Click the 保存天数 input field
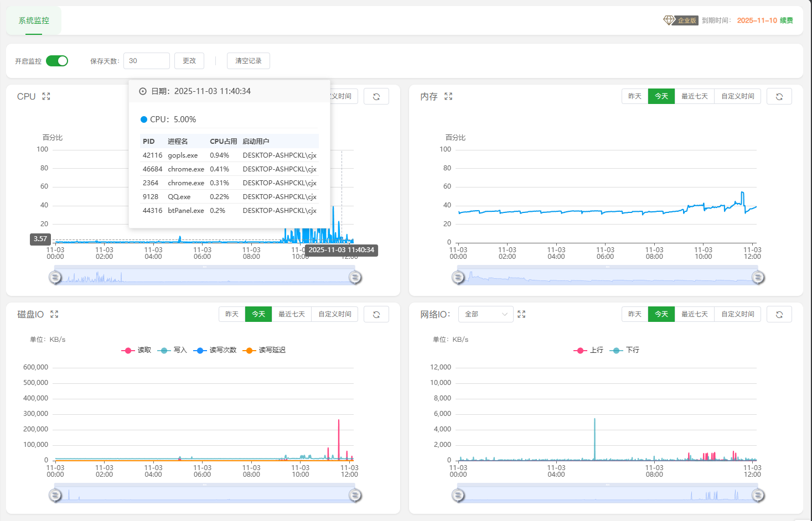812x521 pixels. [146, 61]
